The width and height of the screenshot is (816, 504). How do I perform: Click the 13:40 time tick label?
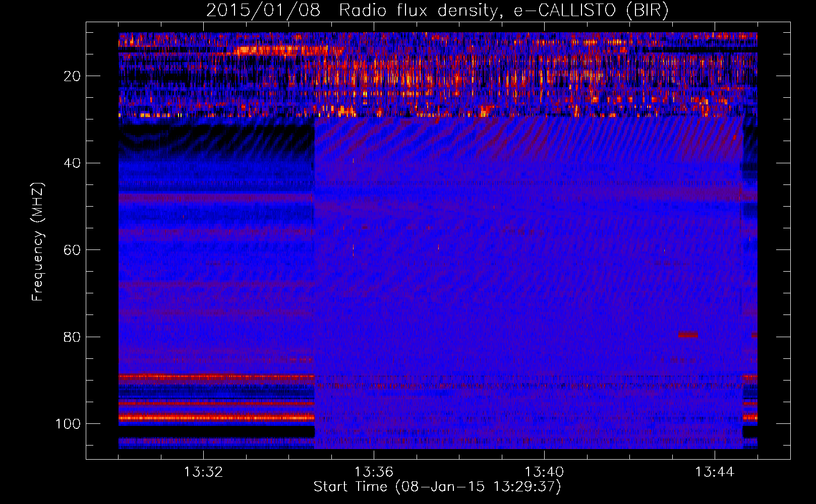click(x=544, y=472)
